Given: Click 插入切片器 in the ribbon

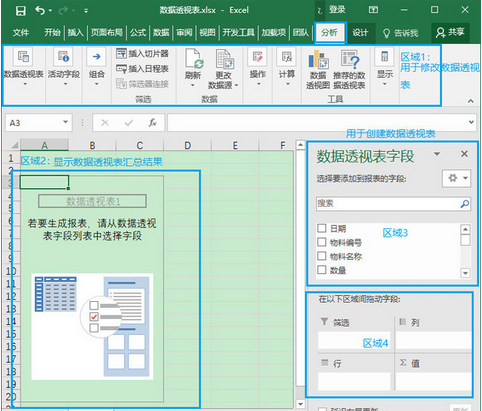Looking at the screenshot, I should 142,53.
